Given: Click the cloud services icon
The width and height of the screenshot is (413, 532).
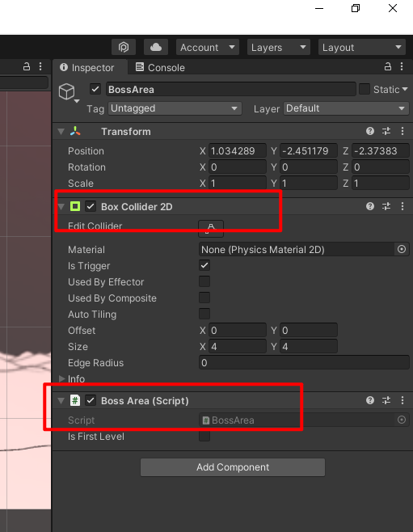Looking at the screenshot, I should [x=156, y=47].
